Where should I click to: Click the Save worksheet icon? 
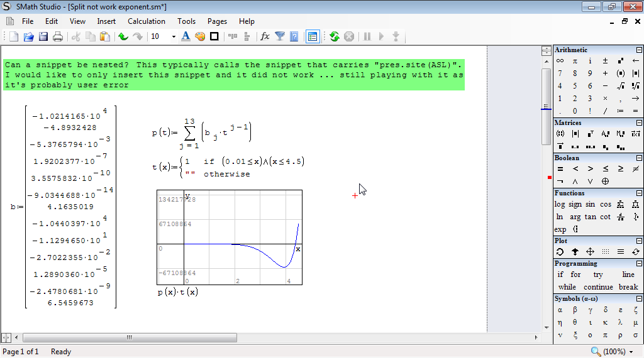click(43, 36)
